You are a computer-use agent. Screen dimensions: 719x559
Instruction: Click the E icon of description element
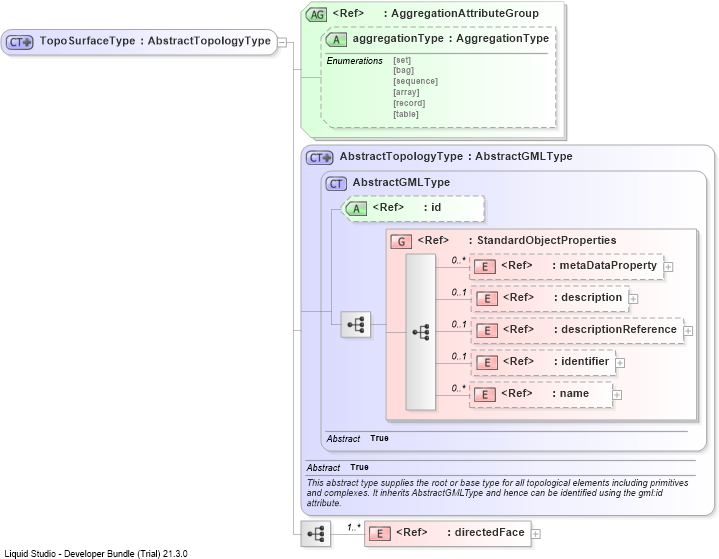coord(487,299)
